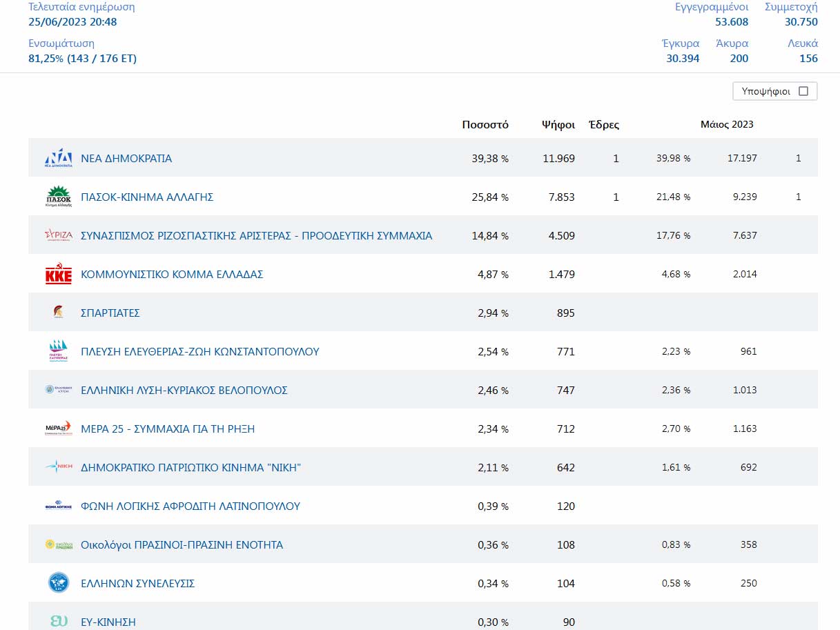840x630 pixels.
Task: Click the Εγγεγραμμένοι value 53.608
Action: click(731, 21)
